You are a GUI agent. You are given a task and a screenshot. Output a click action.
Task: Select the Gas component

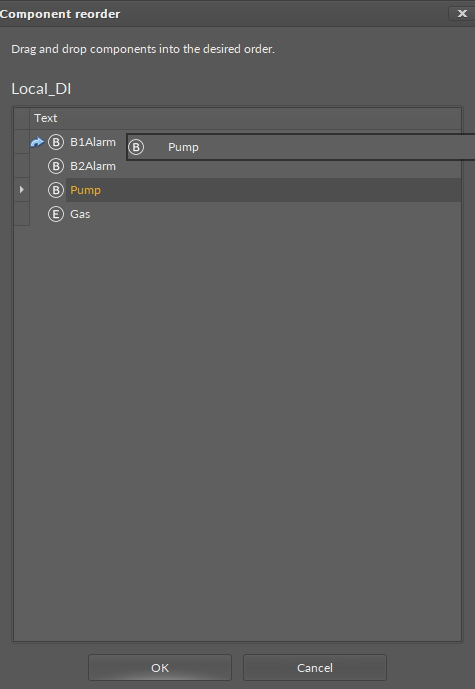click(80, 214)
